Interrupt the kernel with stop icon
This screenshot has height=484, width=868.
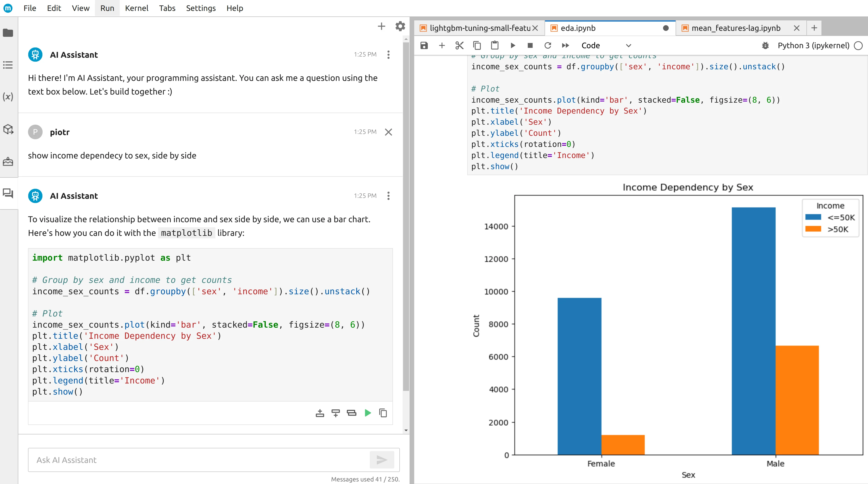(530, 46)
